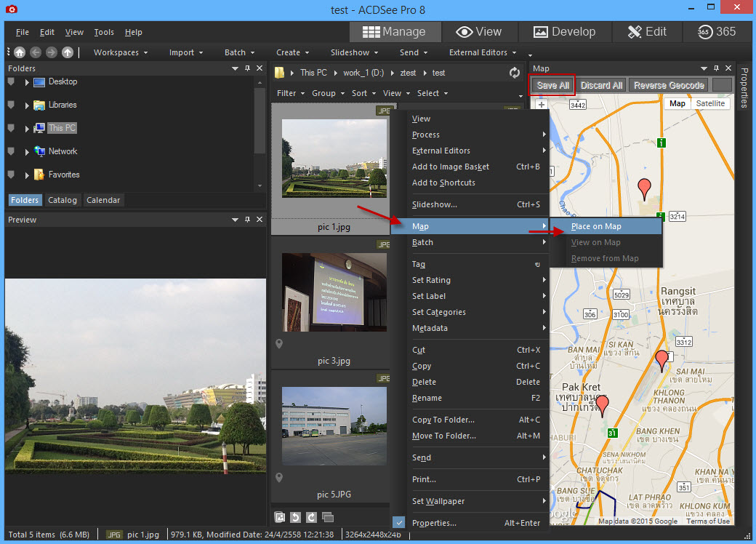756x544 pixels.
Task: Switch to Edit mode
Action: tap(647, 32)
